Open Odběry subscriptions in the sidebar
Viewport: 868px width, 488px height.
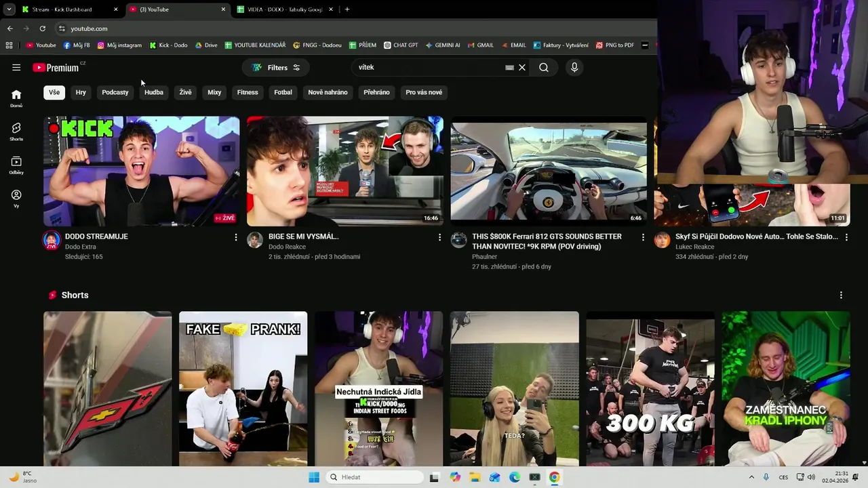point(16,165)
